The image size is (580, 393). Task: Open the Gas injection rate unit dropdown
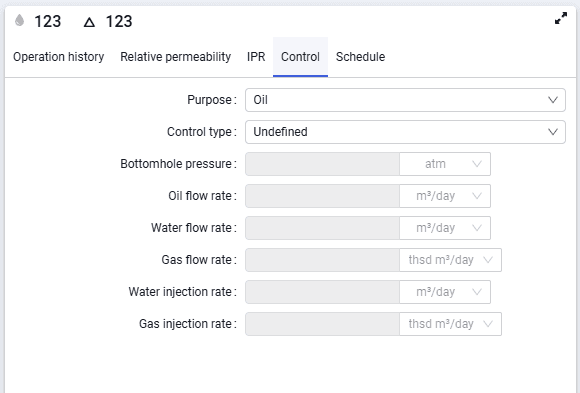(451, 324)
